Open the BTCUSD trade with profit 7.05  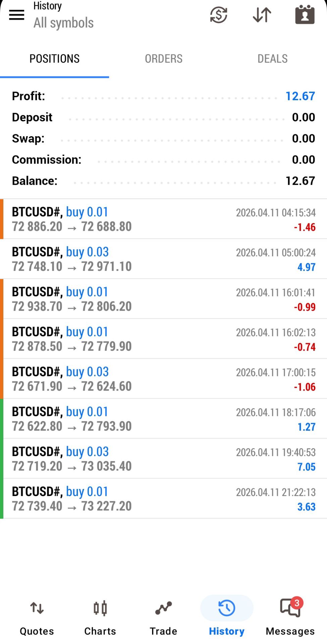coord(163,459)
